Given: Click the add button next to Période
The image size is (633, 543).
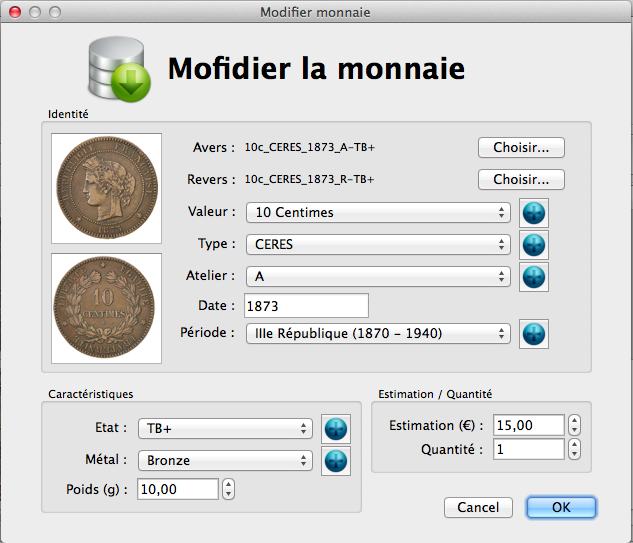Looking at the screenshot, I should coord(535,334).
